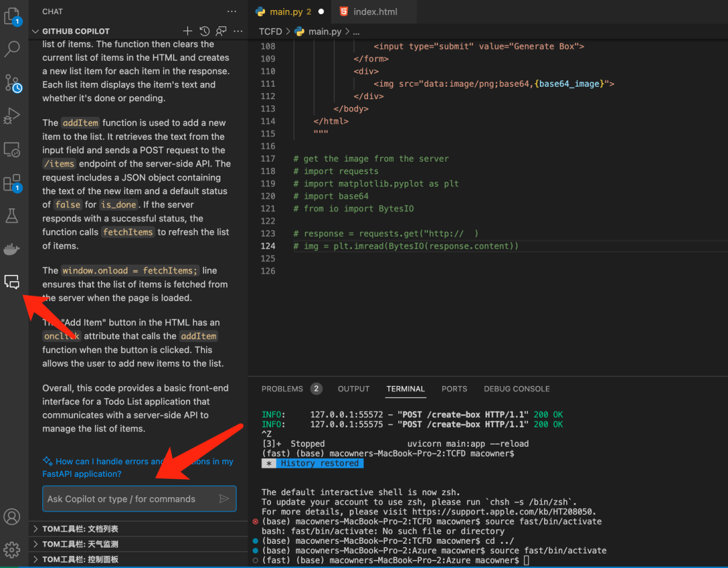The height and width of the screenshot is (568, 728).
Task: Click the addItem inline code in chat
Action: pyautogui.click(x=80, y=123)
